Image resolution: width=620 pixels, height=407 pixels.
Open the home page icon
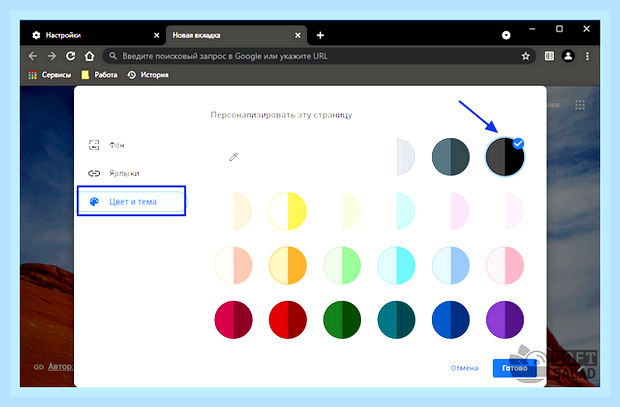pyautogui.click(x=89, y=56)
